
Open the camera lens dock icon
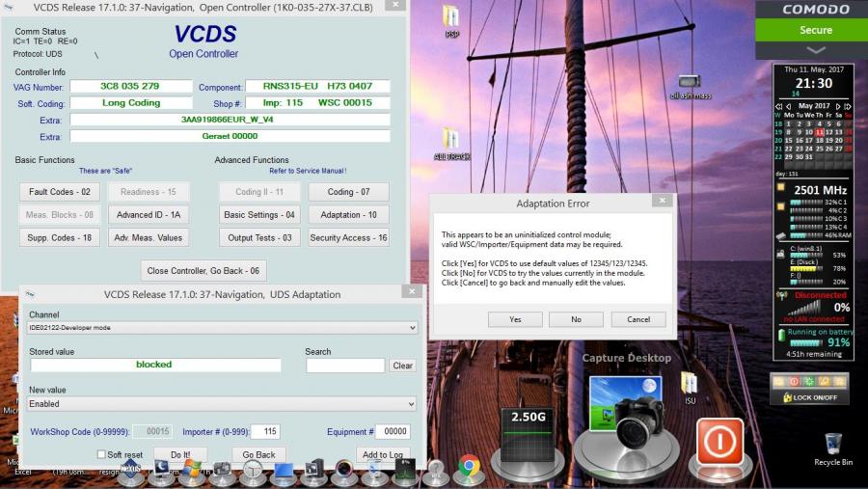344,472
